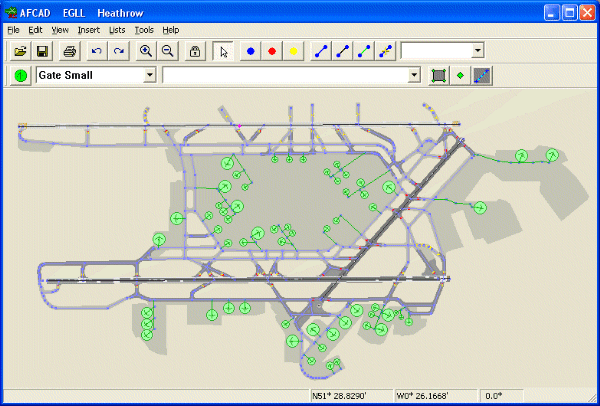This screenshot has width=600, height=406.
Task: Close the AFCAD window
Action: pyautogui.click(x=587, y=13)
